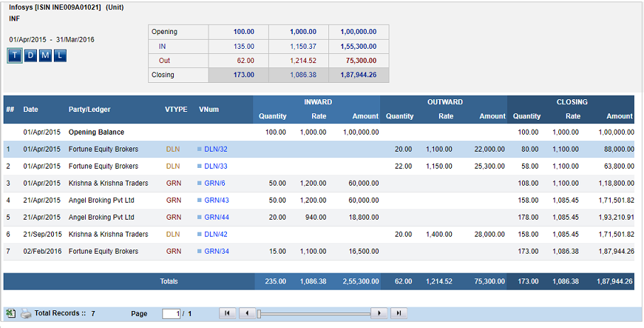
Task: Click date range 01/Apr/2015 - 31/Mar/2016
Action: tap(52, 40)
